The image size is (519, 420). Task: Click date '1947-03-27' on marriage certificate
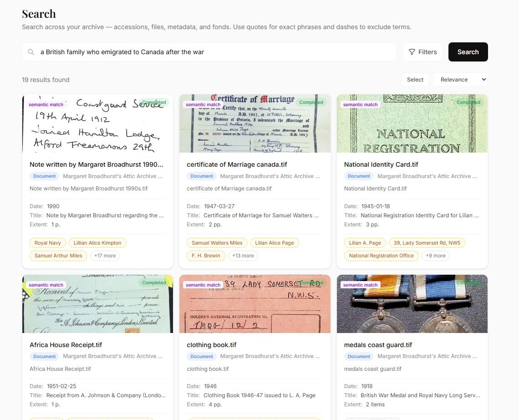pyautogui.click(x=219, y=206)
